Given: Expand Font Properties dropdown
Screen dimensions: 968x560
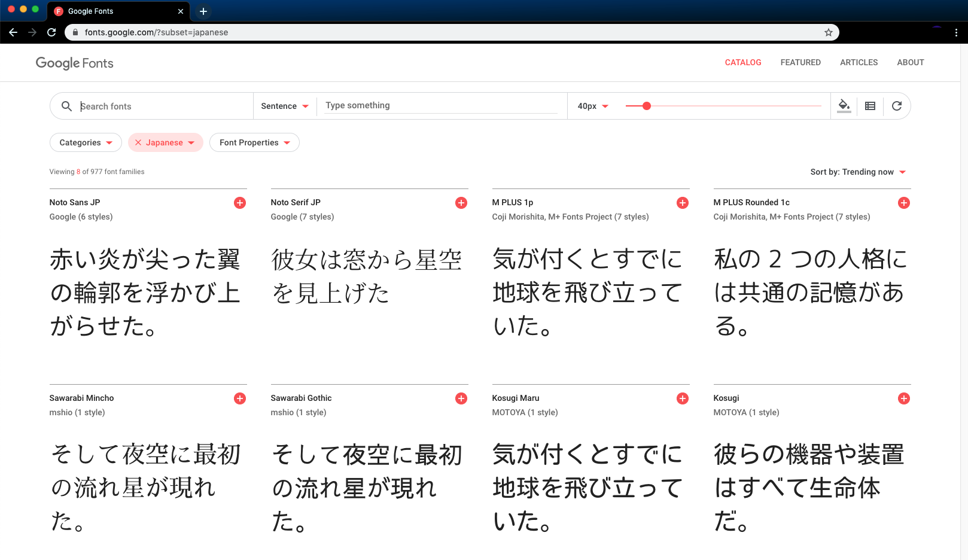Looking at the screenshot, I should [254, 142].
